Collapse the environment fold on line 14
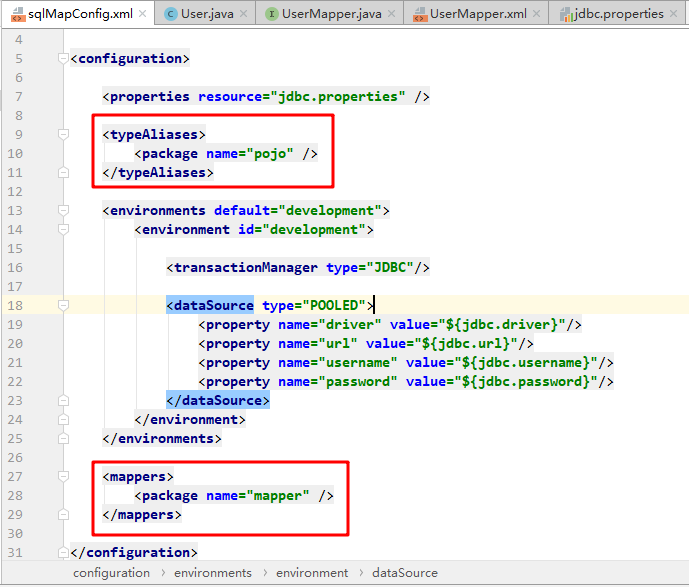 pyautogui.click(x=63, y=229)
